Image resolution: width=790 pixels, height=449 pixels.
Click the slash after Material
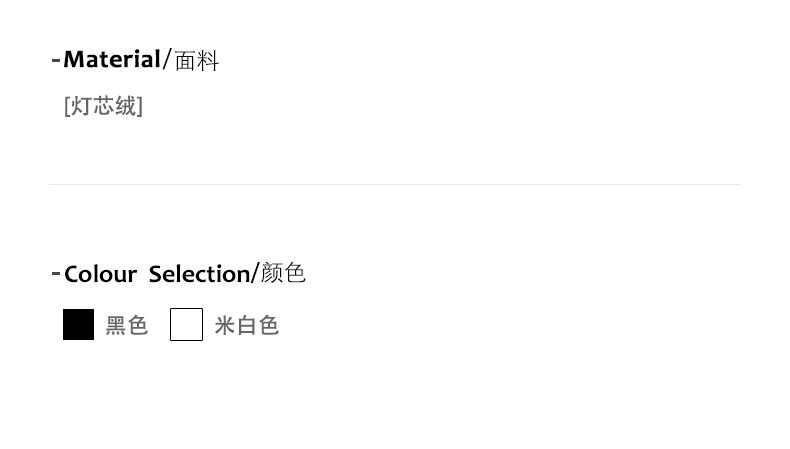167,60
